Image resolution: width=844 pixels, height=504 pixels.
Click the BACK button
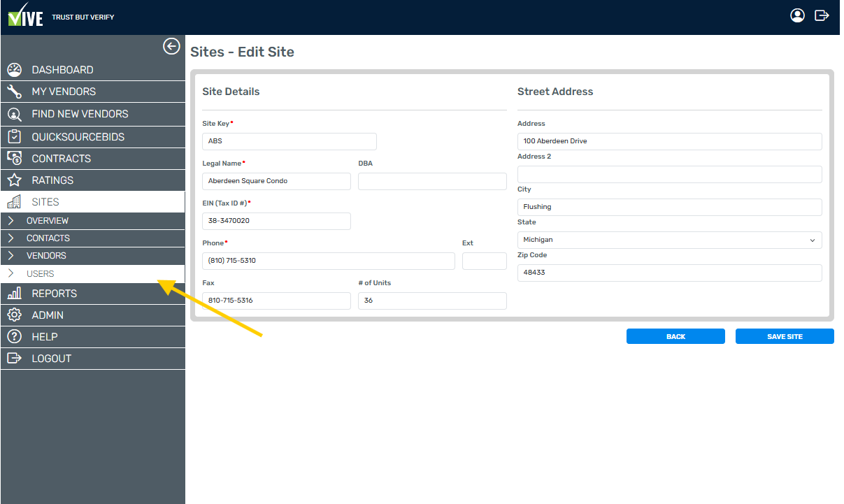click(675, 336)
